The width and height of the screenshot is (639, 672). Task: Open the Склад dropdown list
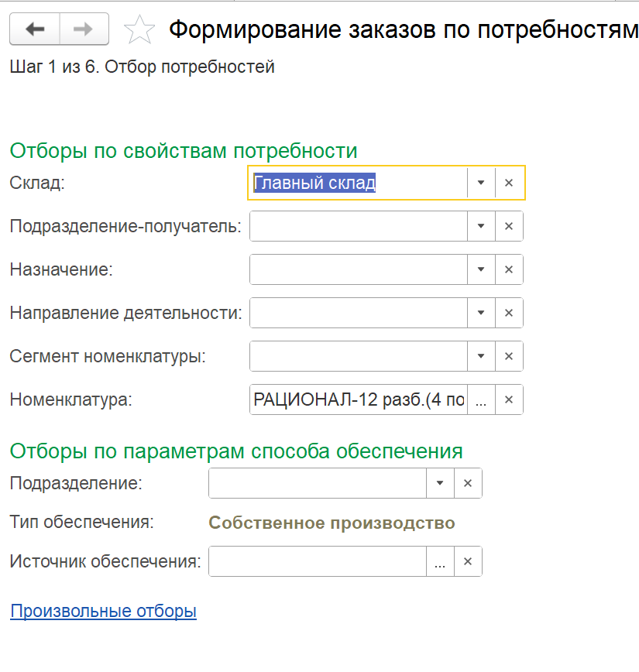[x=481, y=183]
